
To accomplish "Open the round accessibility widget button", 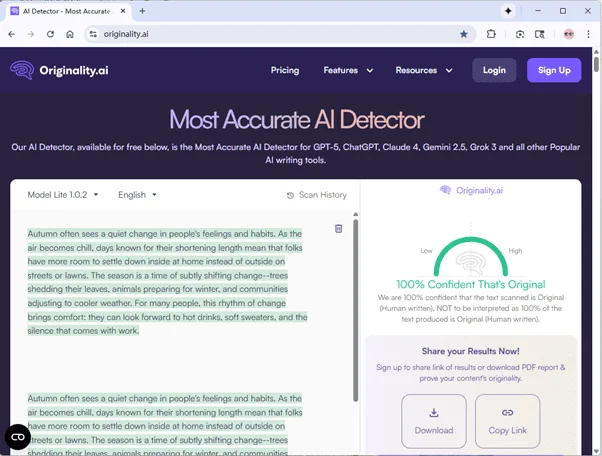I will [18, 437].
